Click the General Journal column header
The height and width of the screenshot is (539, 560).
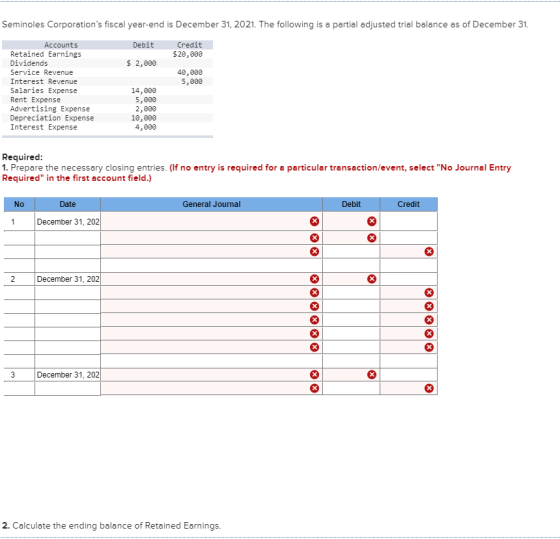[x=211, y=204]
